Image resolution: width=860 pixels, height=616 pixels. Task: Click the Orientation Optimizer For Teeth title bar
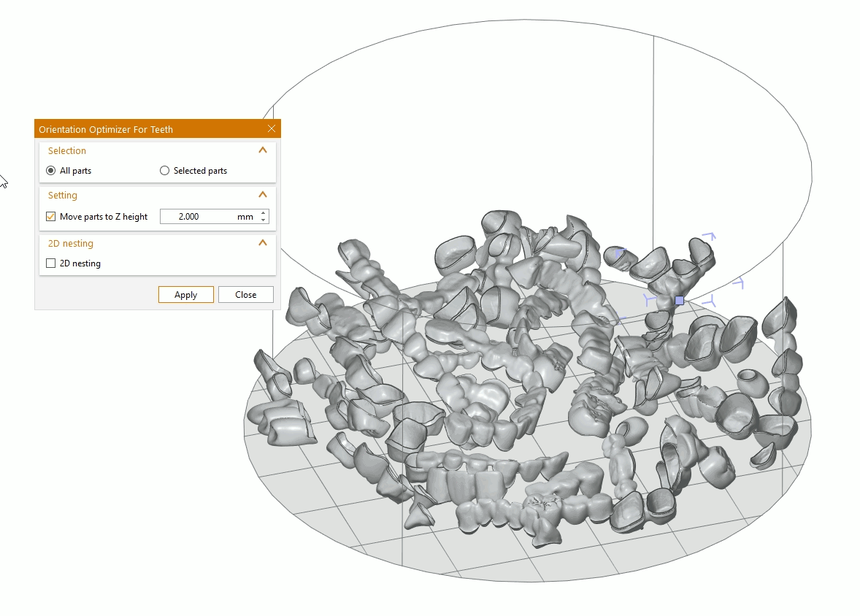tap(146, 129)
